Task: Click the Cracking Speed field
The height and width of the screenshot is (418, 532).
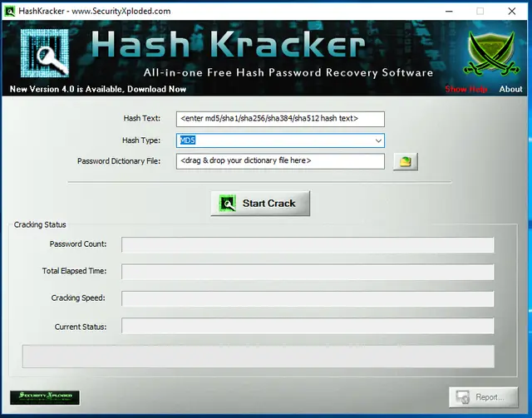Action: pos(308,298)
